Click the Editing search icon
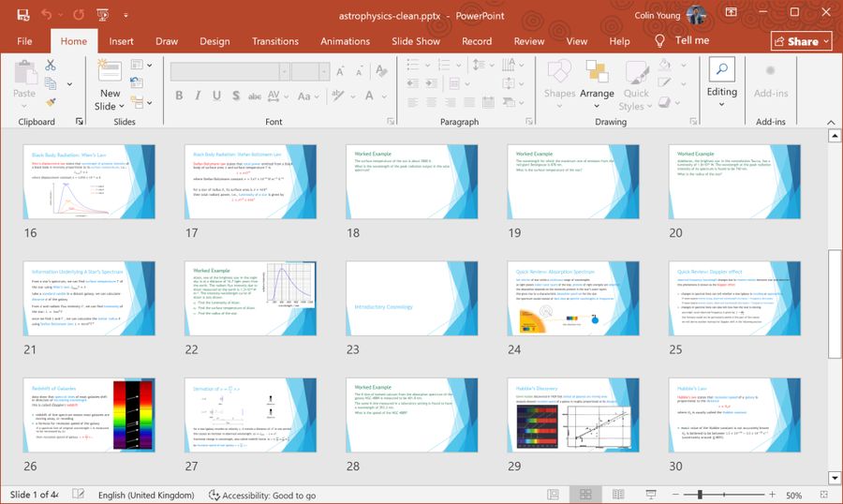The height and width of the screenshot is (504, 843). 721,69
